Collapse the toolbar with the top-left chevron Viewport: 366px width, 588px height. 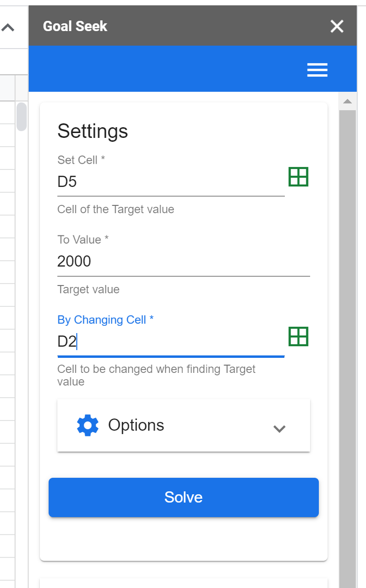pyautogui.click(x=8, y=28)
